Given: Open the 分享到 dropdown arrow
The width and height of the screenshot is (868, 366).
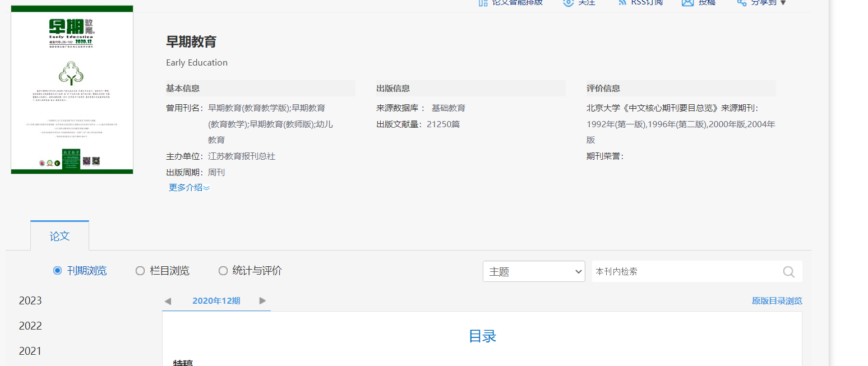Looking at the screenshot, I should 783,3.
